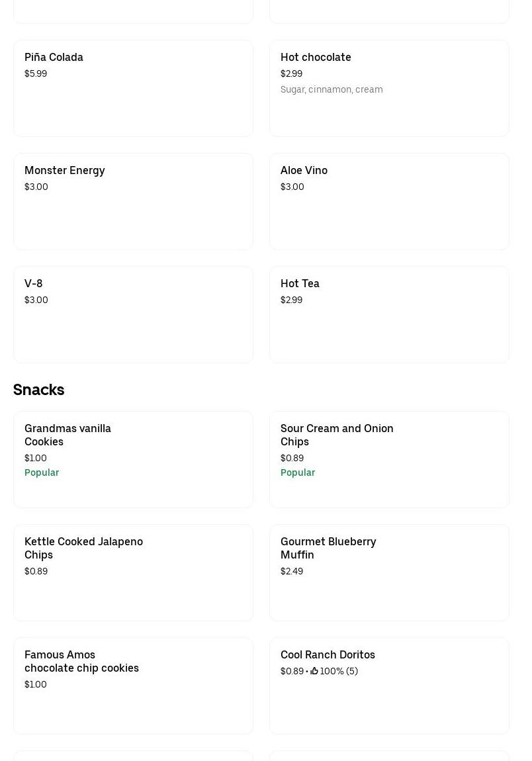Click Popular label on Sour Cream Chips
532x761 pixels.
click(x=298, y=472)
